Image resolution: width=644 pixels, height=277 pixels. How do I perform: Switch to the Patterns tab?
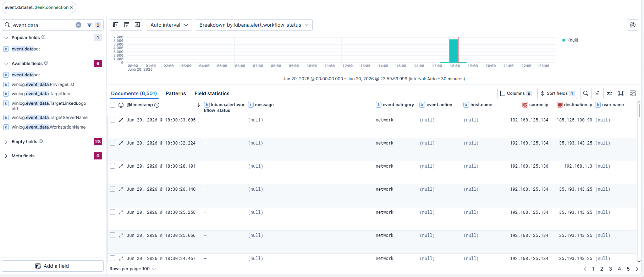[176, 93]
